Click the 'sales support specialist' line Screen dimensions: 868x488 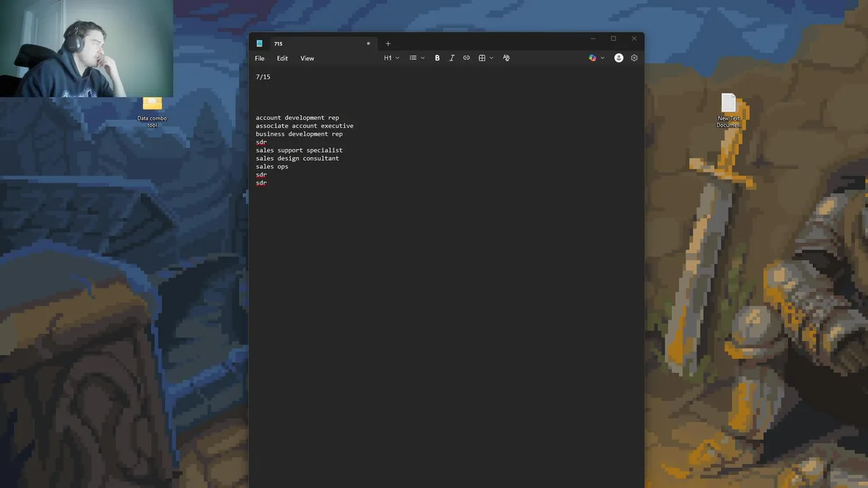point(299,150)
